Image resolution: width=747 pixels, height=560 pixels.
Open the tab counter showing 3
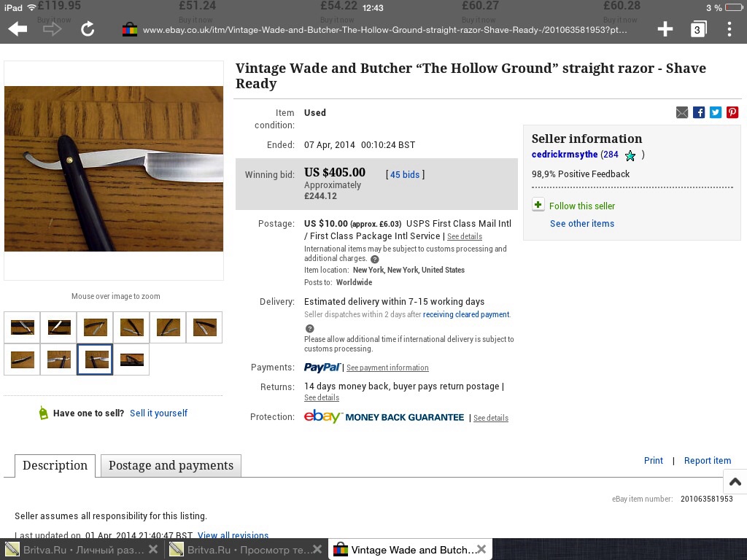[x=698, y=29]
